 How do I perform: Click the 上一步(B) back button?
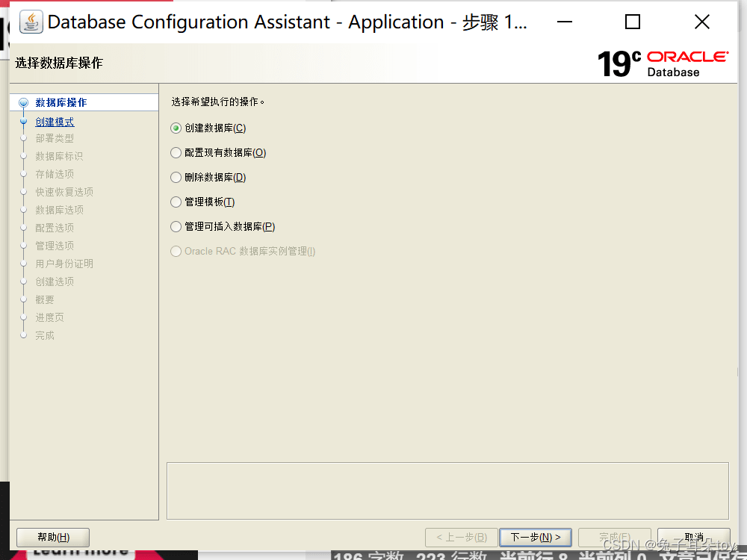pos(462,537)
